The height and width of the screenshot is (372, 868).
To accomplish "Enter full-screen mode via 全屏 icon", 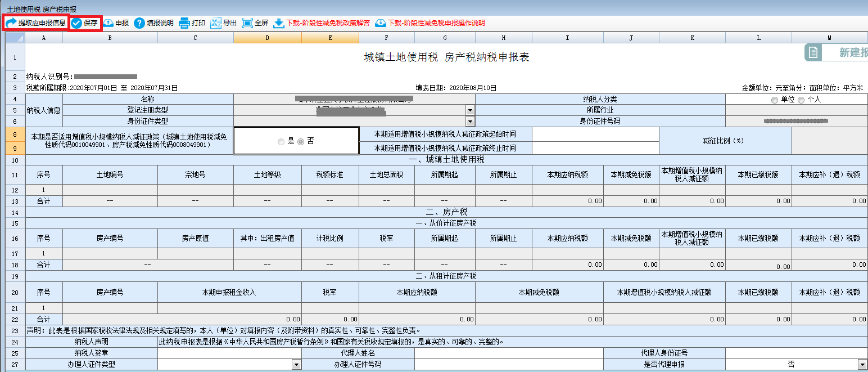I will click(x=247, y=23).
